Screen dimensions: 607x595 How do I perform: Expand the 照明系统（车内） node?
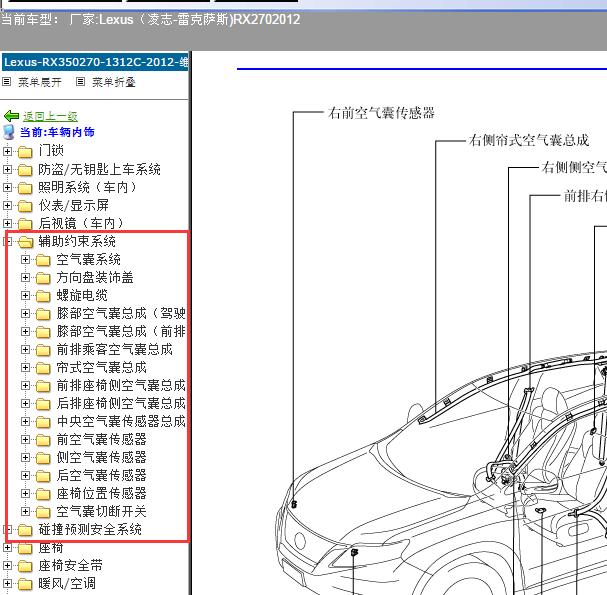point(7,187)
